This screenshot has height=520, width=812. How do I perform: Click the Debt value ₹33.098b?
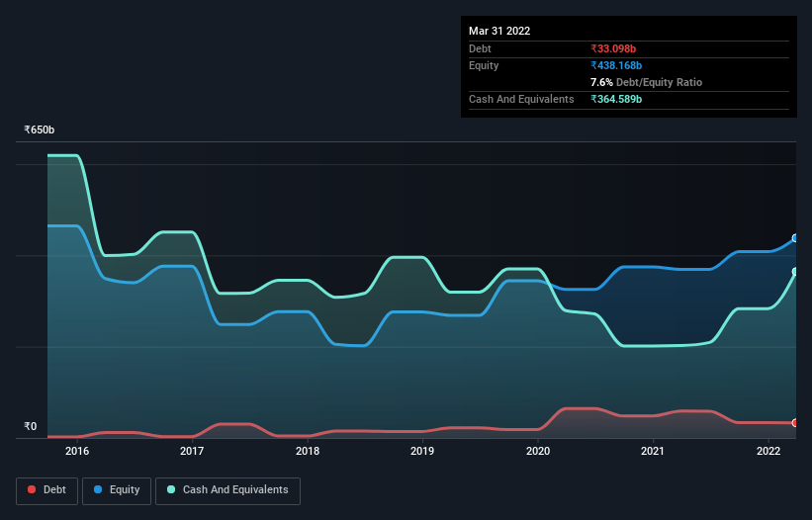613,48
